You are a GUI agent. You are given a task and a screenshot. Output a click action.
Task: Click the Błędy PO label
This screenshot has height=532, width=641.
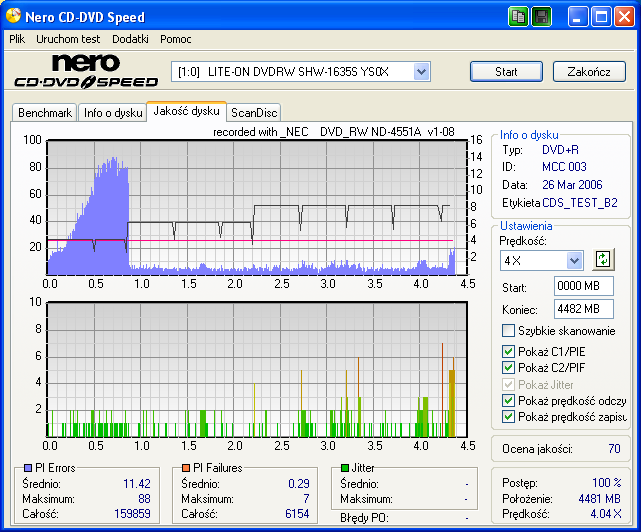364,518
